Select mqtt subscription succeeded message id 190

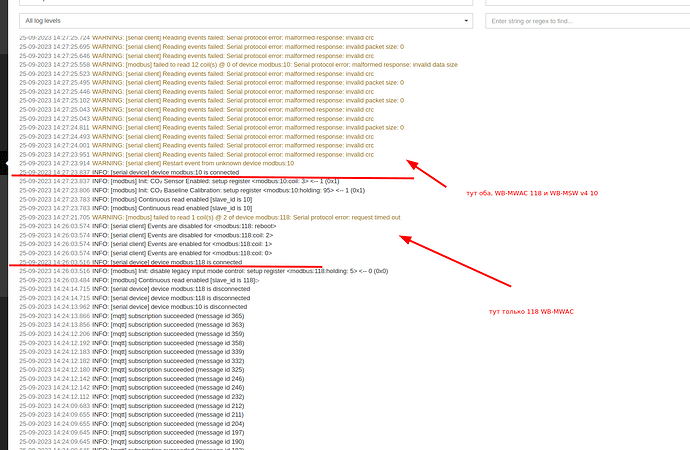(132, 442)
